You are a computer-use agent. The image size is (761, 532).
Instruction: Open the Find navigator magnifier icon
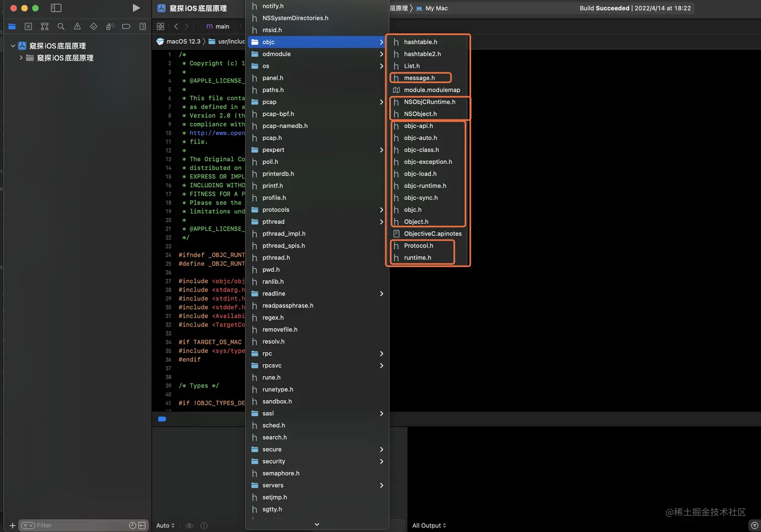click(x=61, y=26)
